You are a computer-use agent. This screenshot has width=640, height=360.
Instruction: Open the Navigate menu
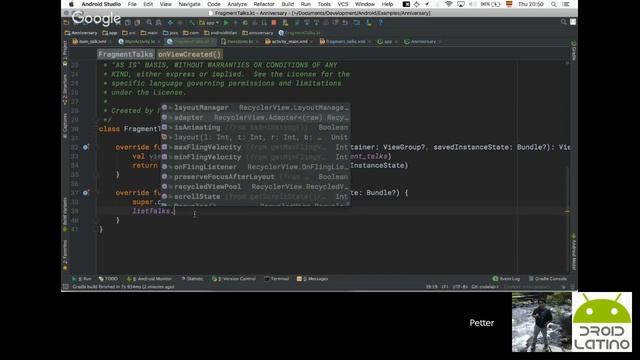tap(189, 4)
